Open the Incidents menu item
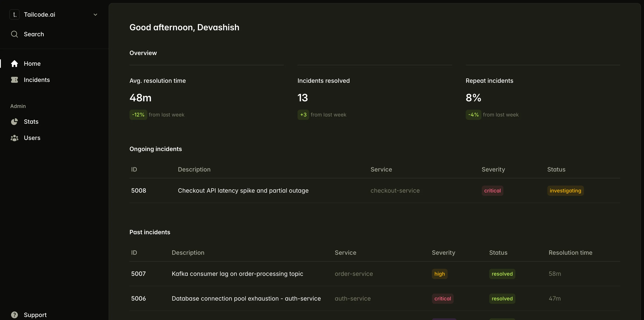 point(37,80)
